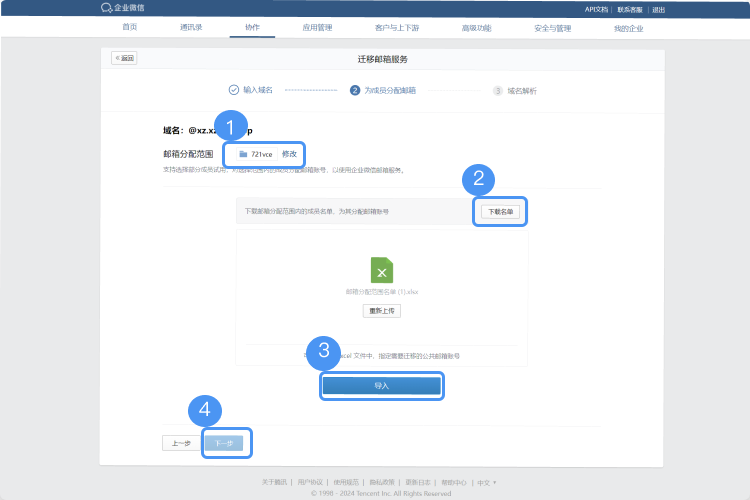Click 修改 to change mailbox scope
This screenshot has width=750, height=500.
290,154
